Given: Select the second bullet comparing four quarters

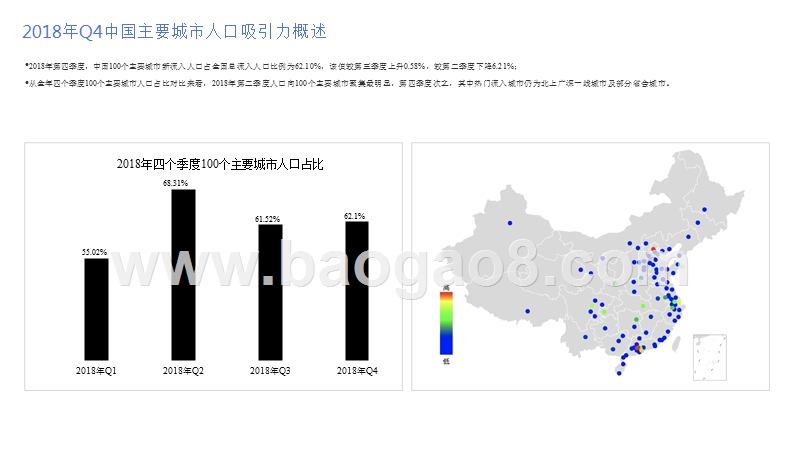Looking at the screenshot, I should coord(347,83).
